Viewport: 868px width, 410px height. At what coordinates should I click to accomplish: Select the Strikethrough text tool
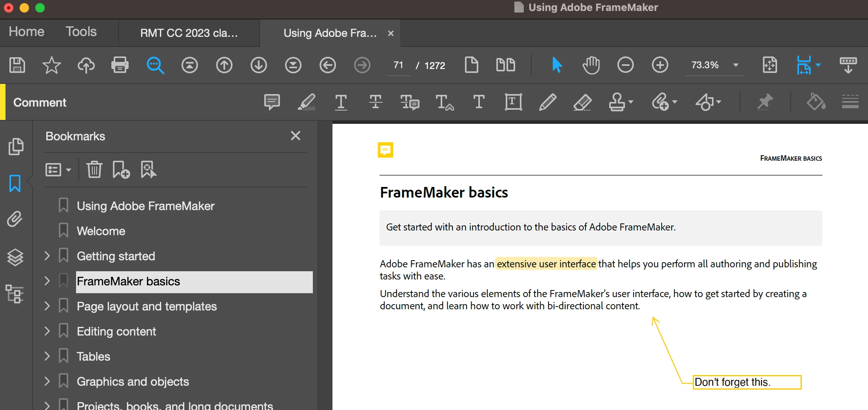[x=376, y=102]
